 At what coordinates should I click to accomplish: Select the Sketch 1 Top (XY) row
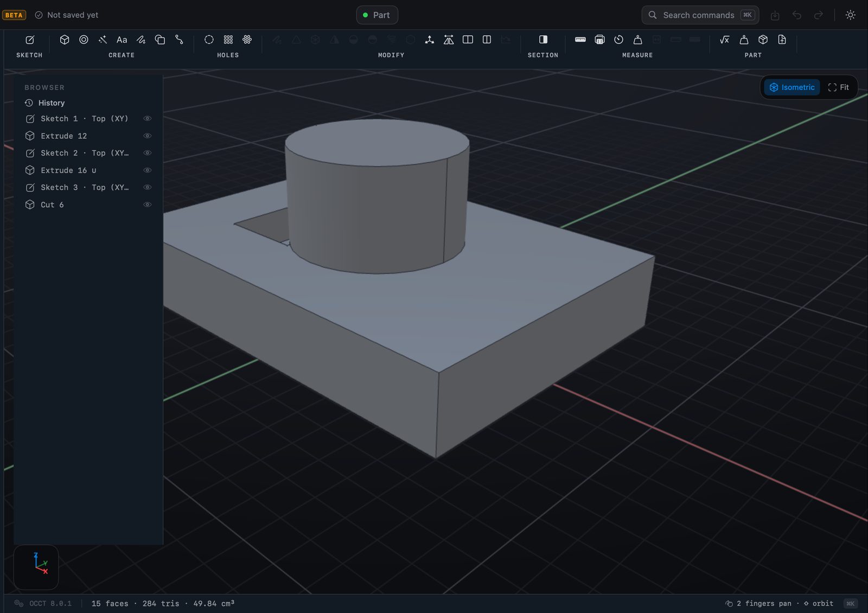click(88, 118)
